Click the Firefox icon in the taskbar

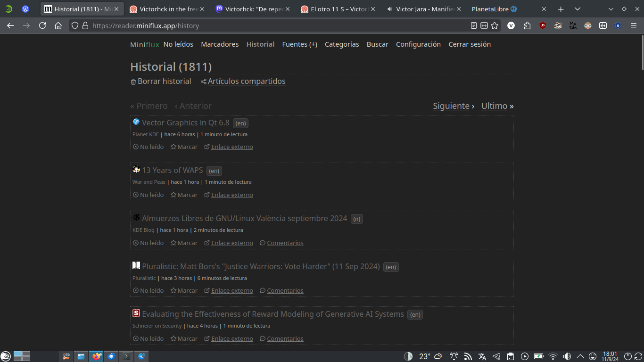pyautogui.click(x=97, y=356)
